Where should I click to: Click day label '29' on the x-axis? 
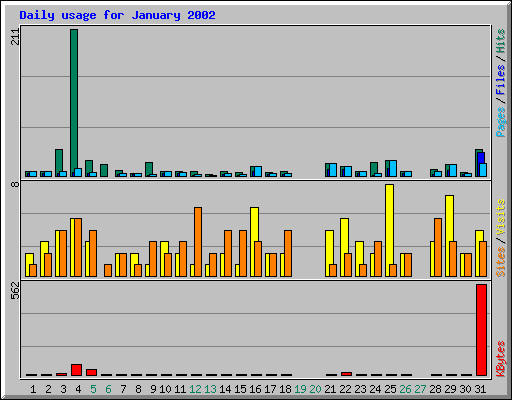tap(450, 389)
